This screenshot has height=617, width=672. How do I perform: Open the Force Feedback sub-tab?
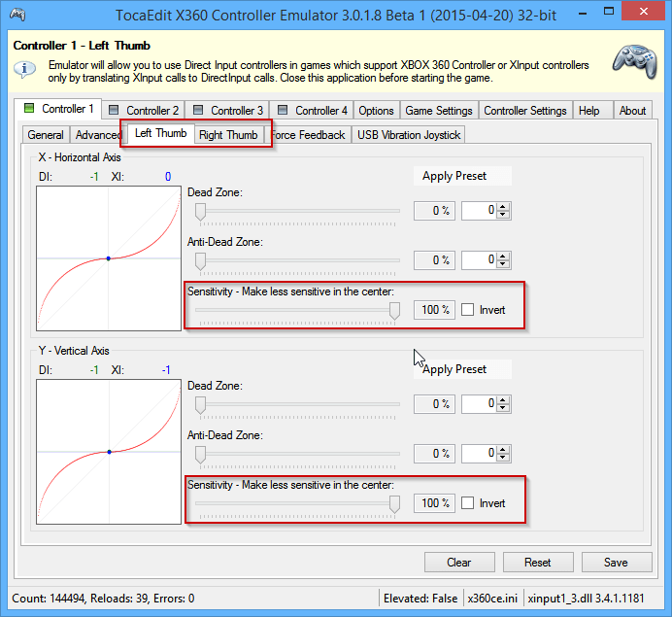308,135
